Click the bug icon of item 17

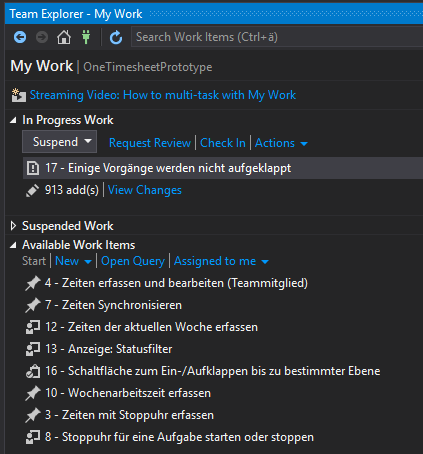[x=33, y=168]
